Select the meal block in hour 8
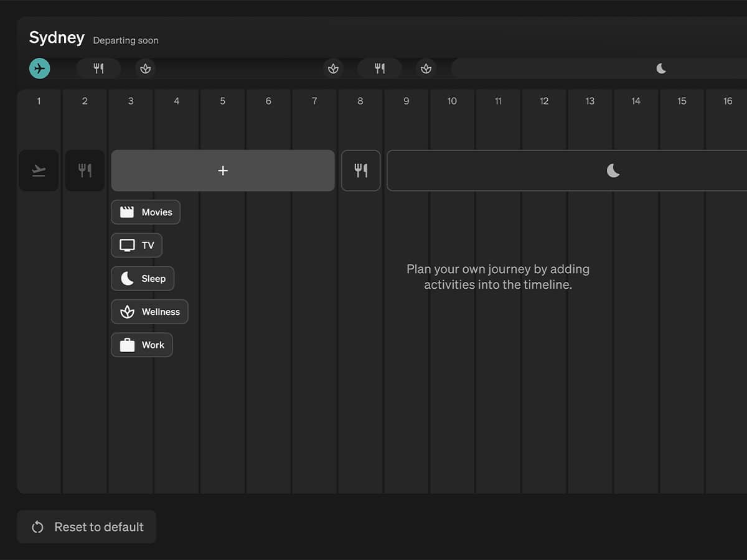747x560 pixels. coord(361,170)
